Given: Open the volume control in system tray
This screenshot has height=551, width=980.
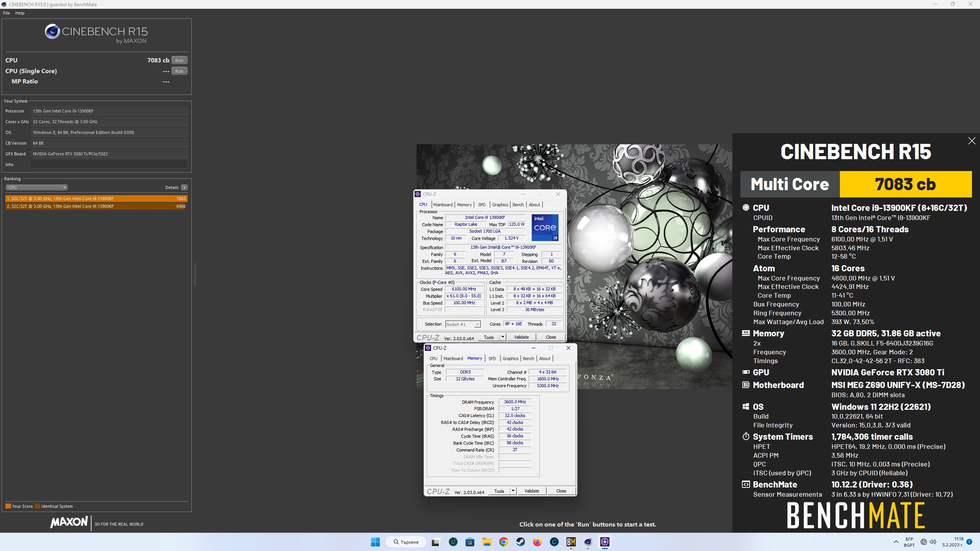Looking at the screenshot, I should click(x=933, y=542).
